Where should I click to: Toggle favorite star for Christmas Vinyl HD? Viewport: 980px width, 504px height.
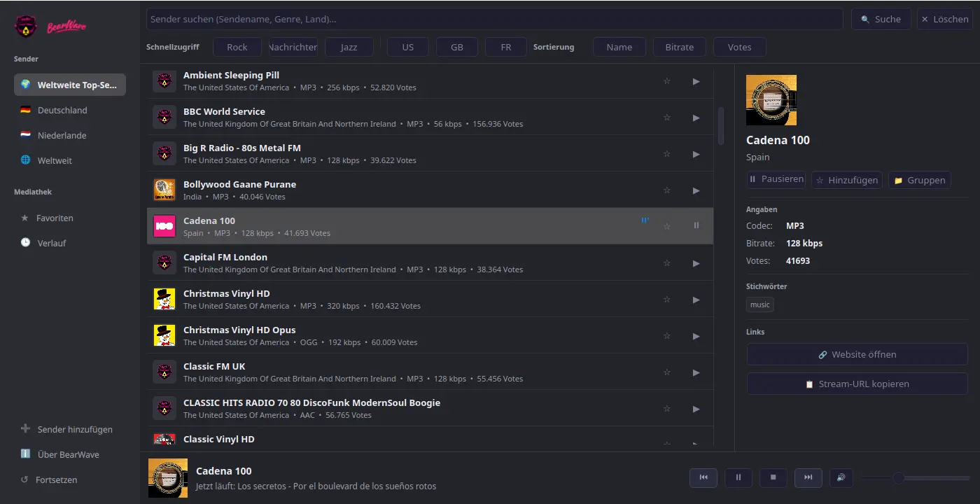666,300
